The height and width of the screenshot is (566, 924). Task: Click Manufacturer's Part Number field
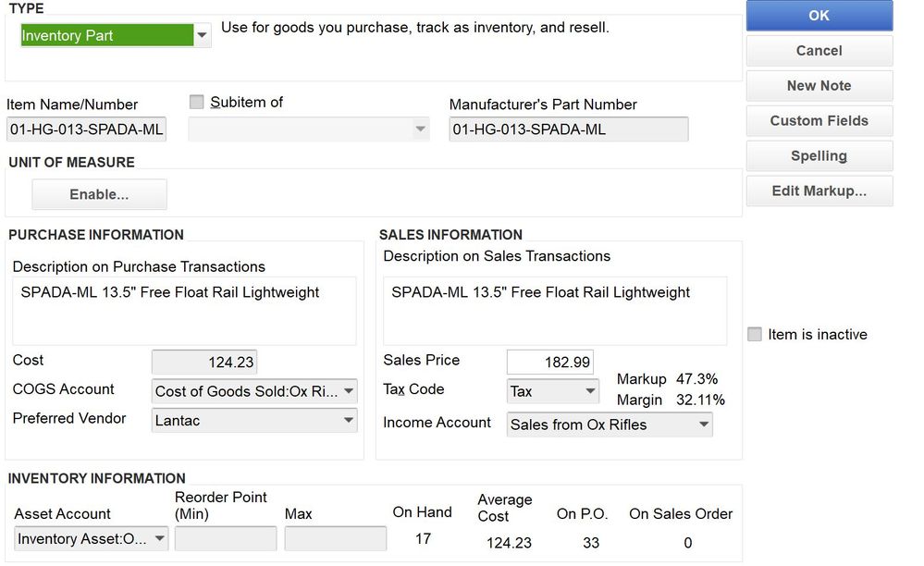[568, 130]
